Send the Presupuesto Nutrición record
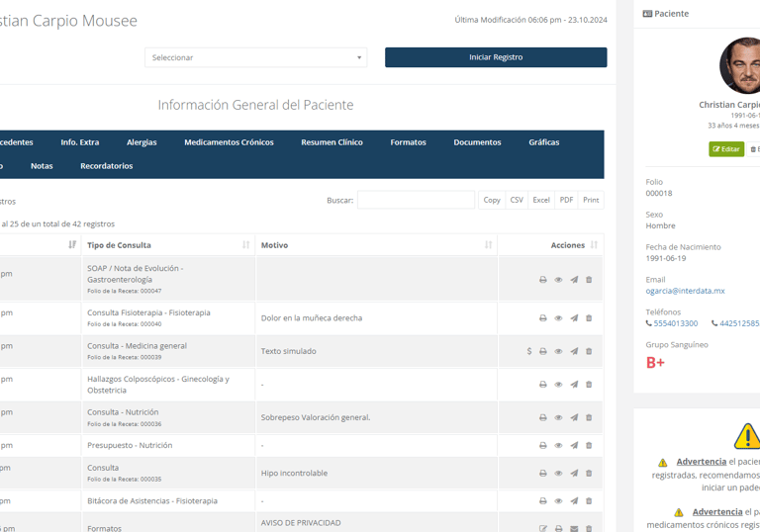760x532 pixels. (574, 446)
